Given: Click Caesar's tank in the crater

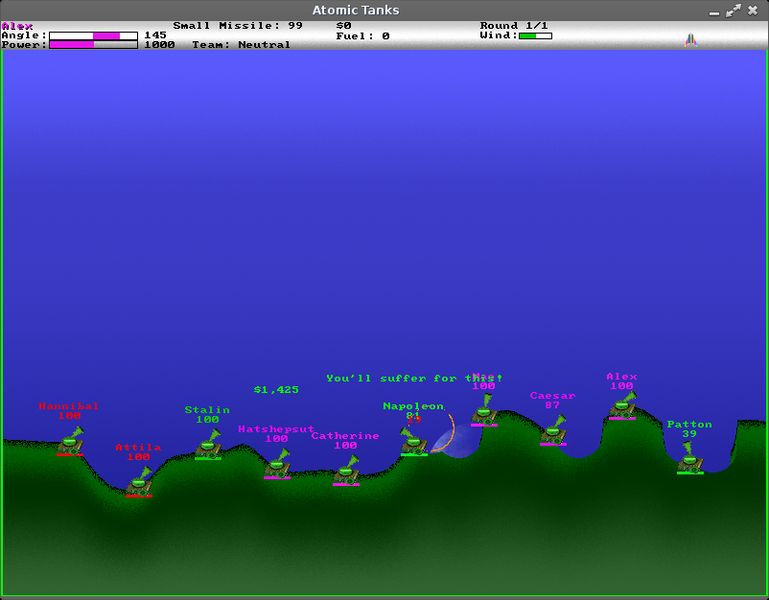Looking at the screenshot, I should point(553,431).
